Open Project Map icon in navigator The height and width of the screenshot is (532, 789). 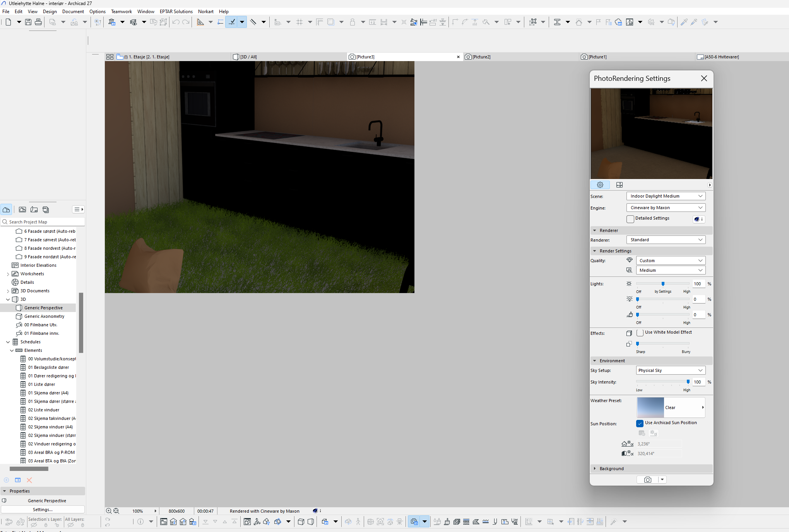[6, 210]
